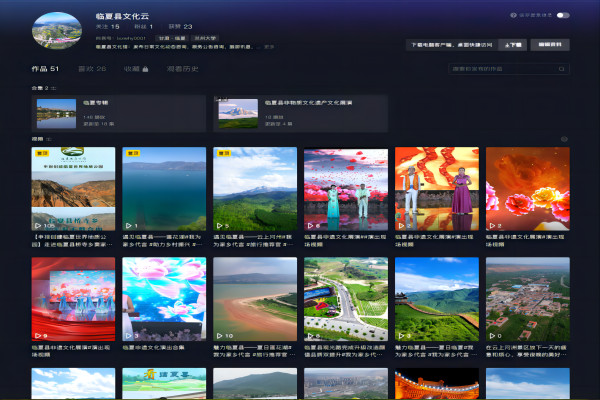Screen dimensions: 600x400
Task: Click the 置顶 badge on the third video
Action: tap(224, 155)
